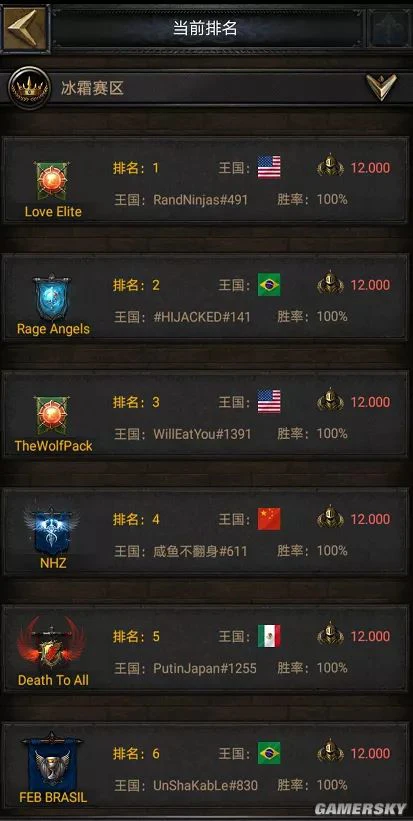Tap Death To All guild crest
Viewport: 413px width, 821px height.
pyautogui.click(x=52, y=644)
